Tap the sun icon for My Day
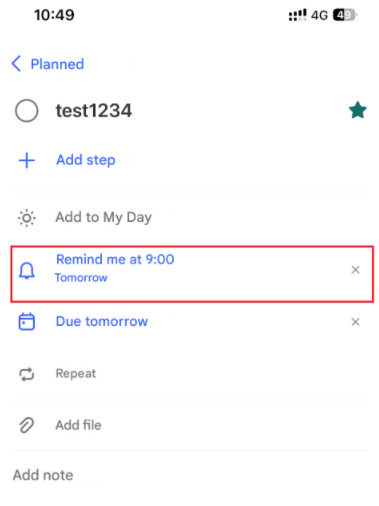Viewport: 379px width, 506px height. point(27,218)
